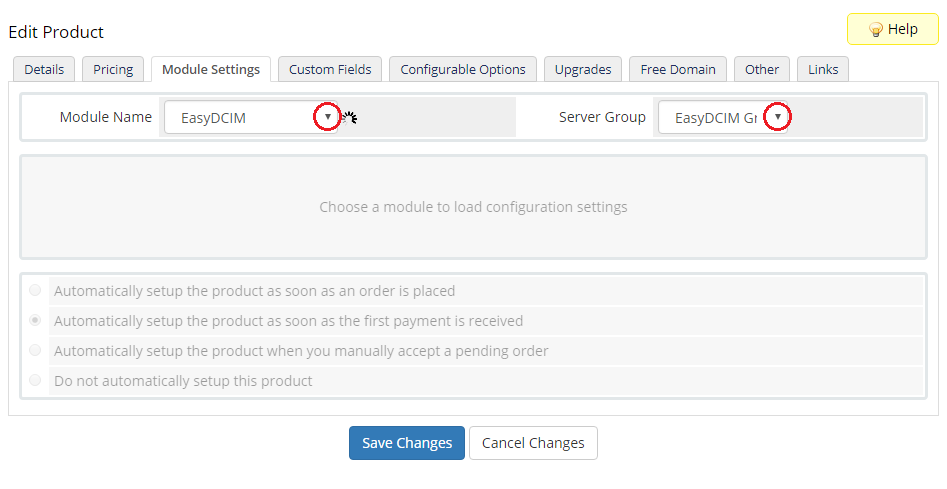This screenshot has height=489, width=947.
Task: Open the Upgrades tab
Action: [x=583, y=69]
